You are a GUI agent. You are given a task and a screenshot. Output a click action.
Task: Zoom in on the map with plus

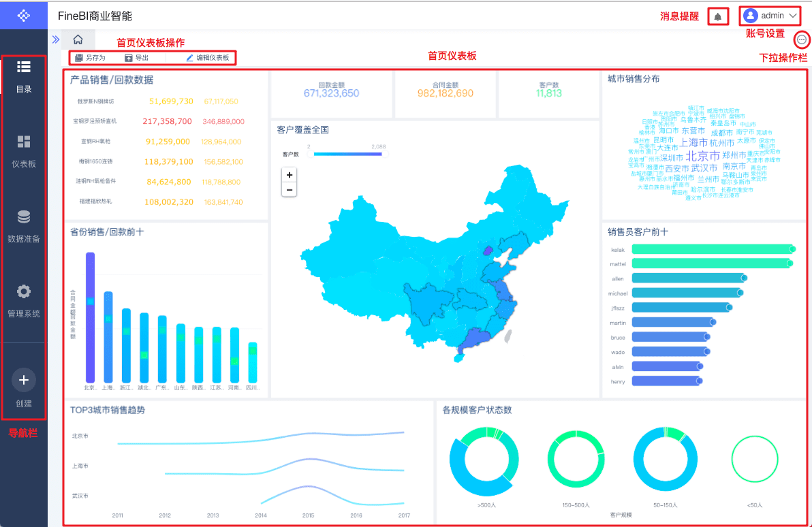[290, 175]
